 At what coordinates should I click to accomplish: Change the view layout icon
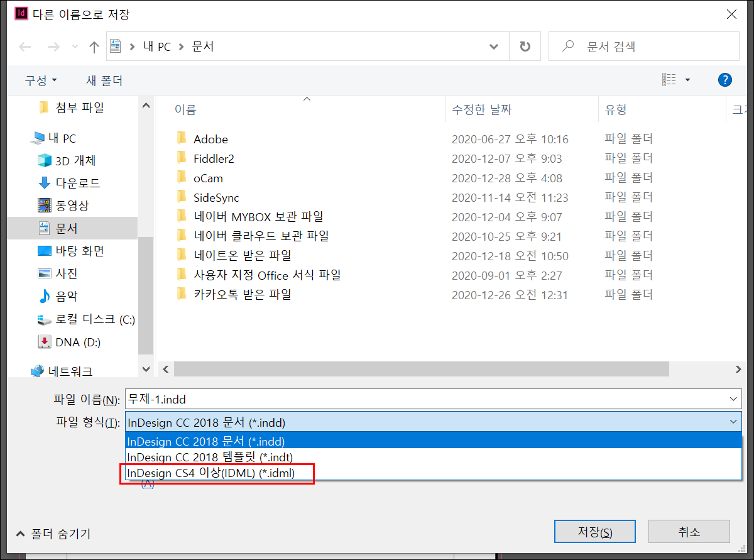click(x=669, y=80)
